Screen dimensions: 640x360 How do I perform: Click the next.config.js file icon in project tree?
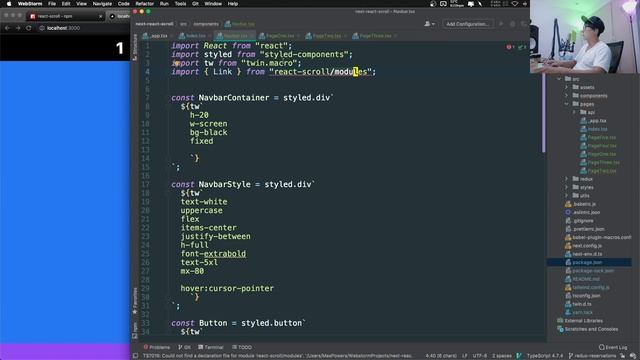coord(568,246)
